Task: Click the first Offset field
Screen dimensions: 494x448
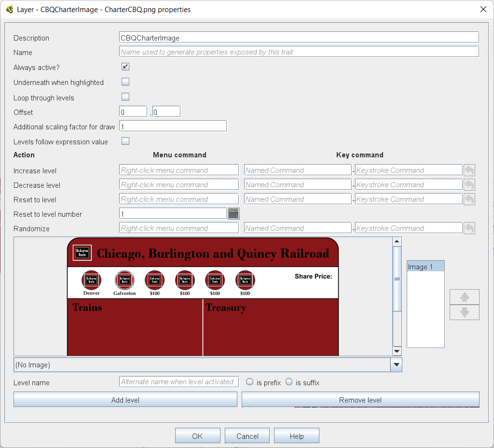Action: pos(133,112)
